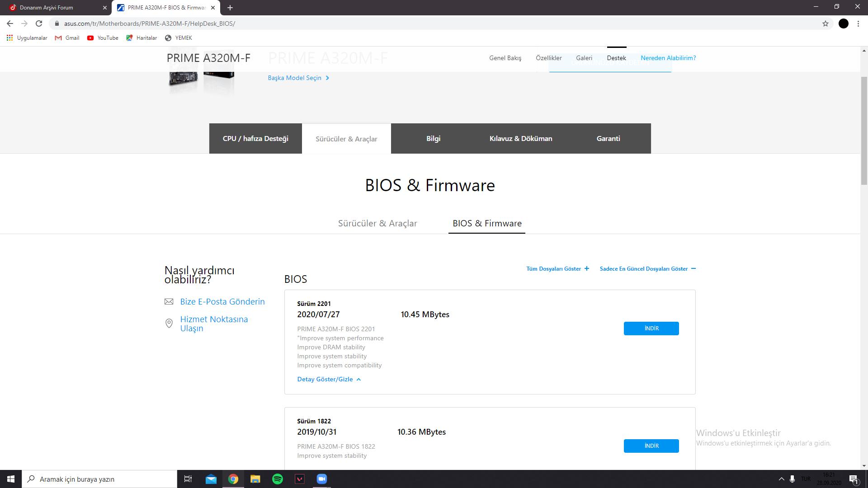Collapse to Sadece En Güncel Dosyaları Göster
868x488 pixels.
[x=648, y=269]
